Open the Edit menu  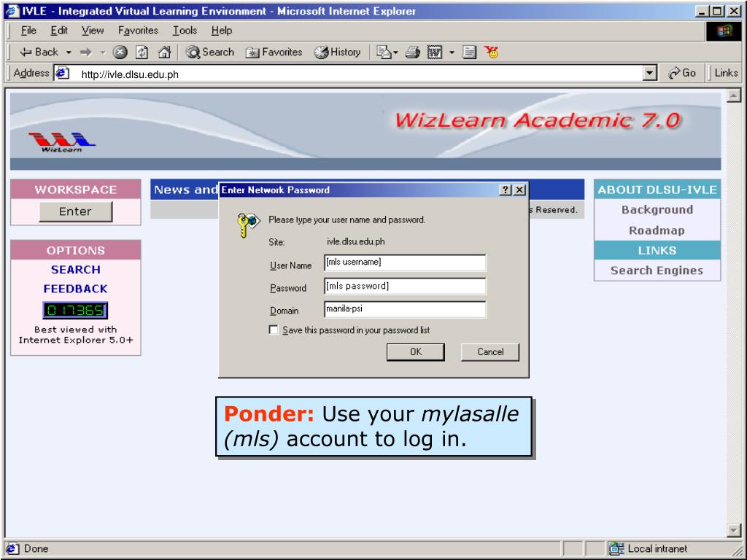(59, 31)
